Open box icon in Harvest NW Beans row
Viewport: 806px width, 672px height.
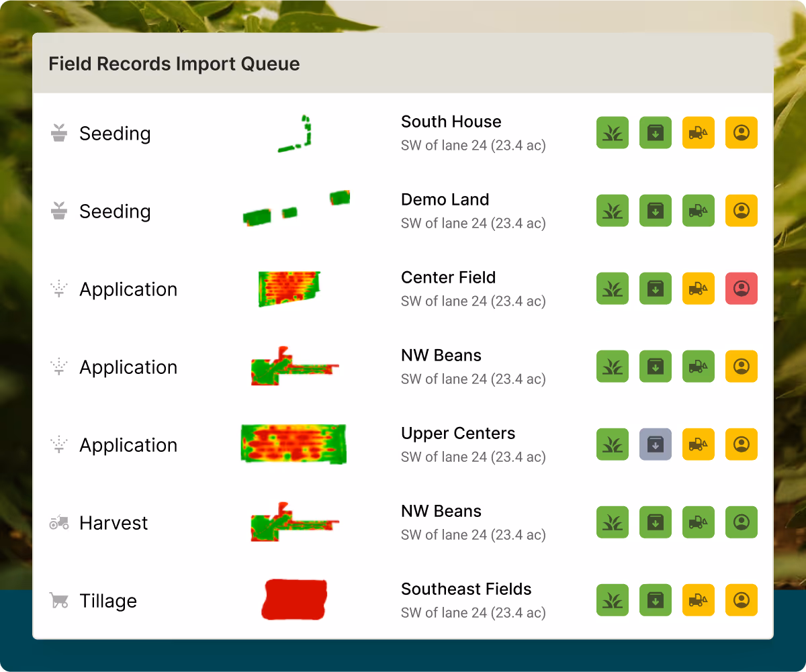tap(656, 522)
